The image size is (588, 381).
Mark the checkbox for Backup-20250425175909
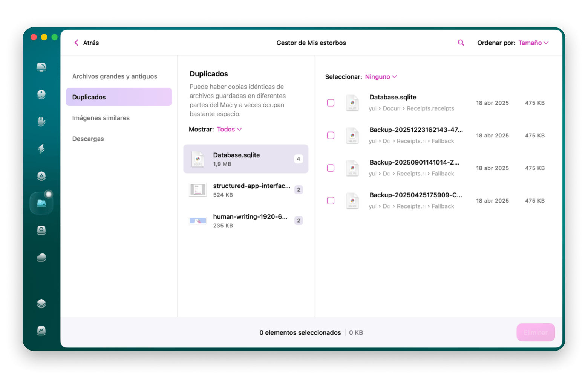(x=331, y=201)
